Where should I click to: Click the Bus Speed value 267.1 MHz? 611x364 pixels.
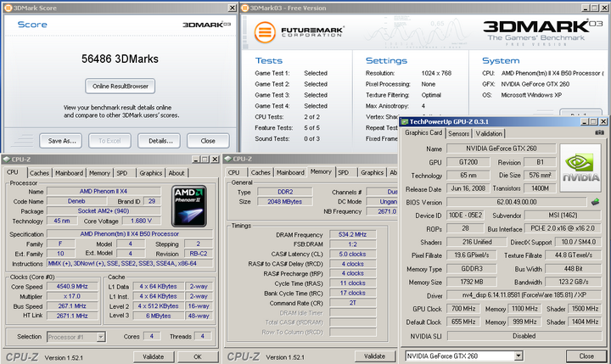coord(72,306)
